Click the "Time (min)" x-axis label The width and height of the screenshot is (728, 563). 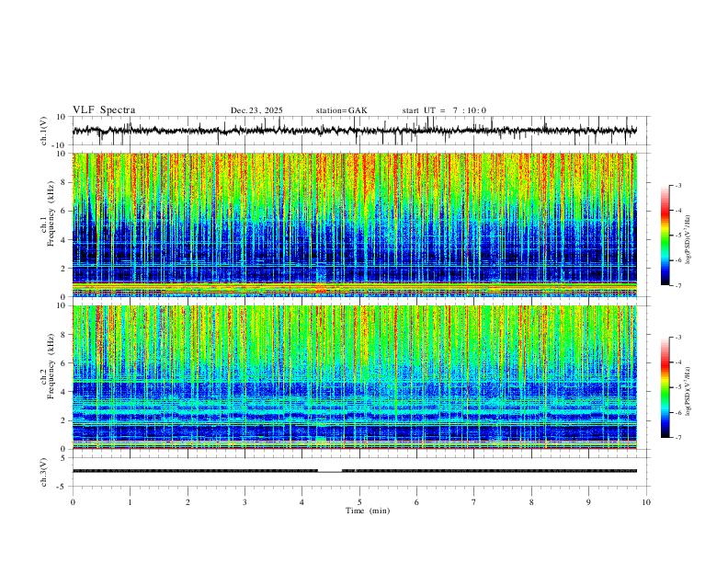(368, 511)
